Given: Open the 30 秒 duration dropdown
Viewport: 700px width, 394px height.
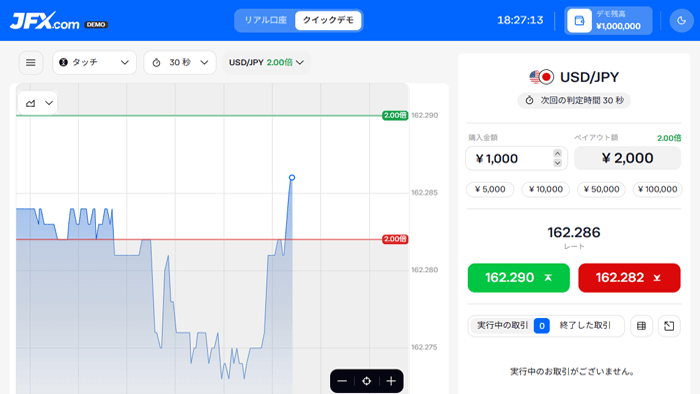Looking at the screenshot, I should pyautogui.click(x=180, y=62).
